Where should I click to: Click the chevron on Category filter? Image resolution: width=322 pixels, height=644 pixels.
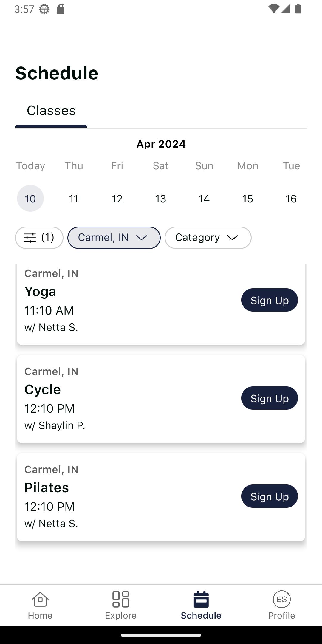232,238
